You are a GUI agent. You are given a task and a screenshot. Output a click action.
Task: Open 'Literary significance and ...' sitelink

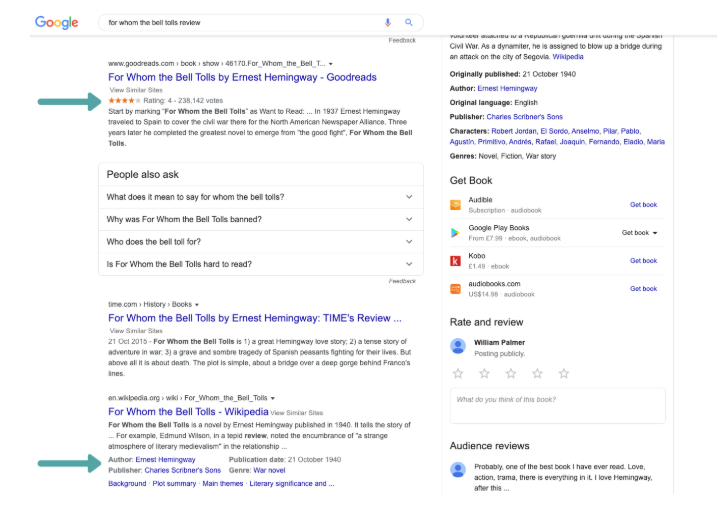coord(292,484)
